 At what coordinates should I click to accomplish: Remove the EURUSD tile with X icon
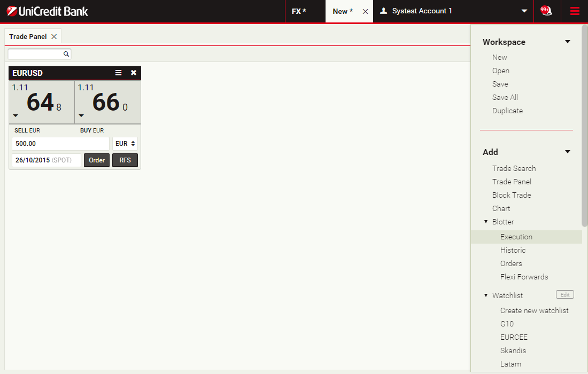[134, 73]
